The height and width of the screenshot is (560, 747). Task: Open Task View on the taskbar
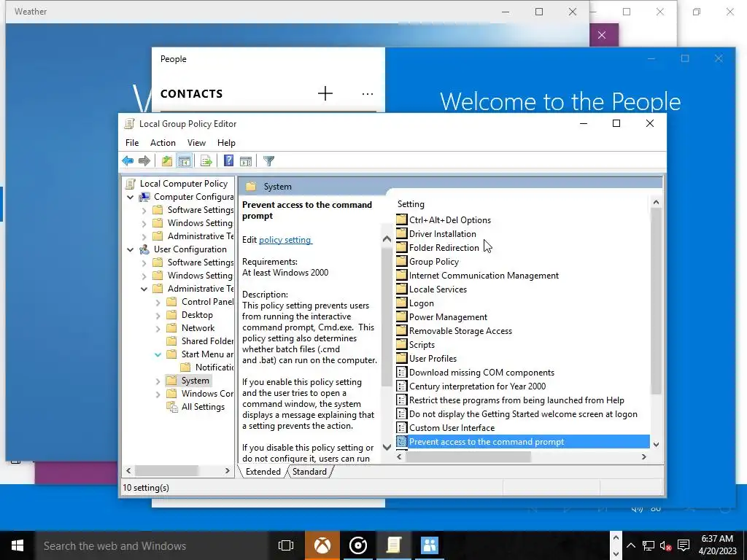[286, 545]
